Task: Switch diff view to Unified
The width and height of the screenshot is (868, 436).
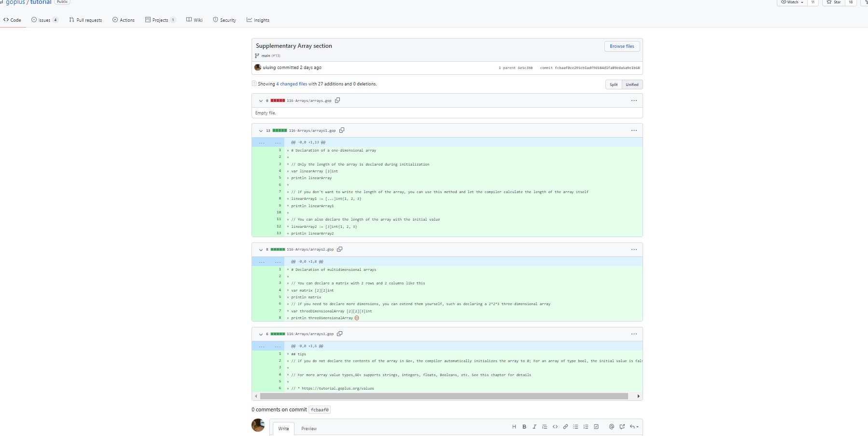Action: 632,84
